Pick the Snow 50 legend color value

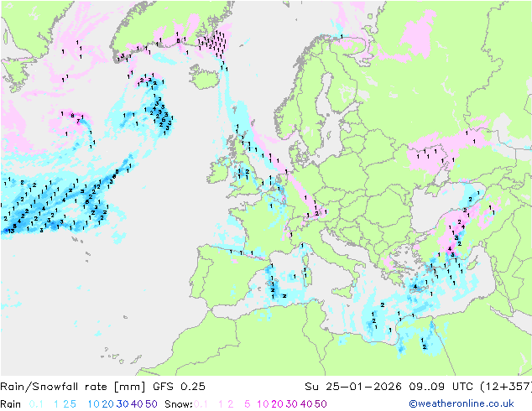[x=321, y=404]
